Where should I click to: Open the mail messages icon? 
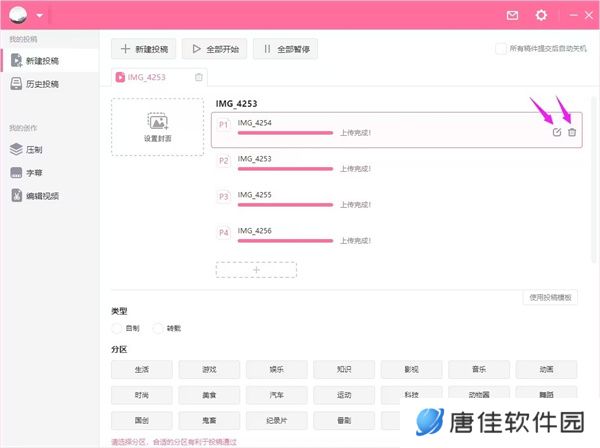pyautogui.click(x=512, y=15)
